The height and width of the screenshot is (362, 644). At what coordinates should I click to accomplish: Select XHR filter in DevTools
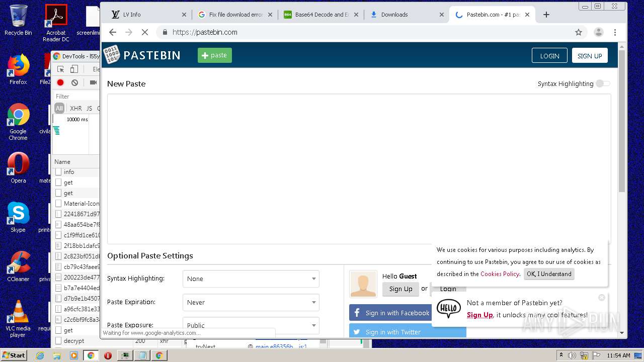pyautogui.click(x=76, y=108)
